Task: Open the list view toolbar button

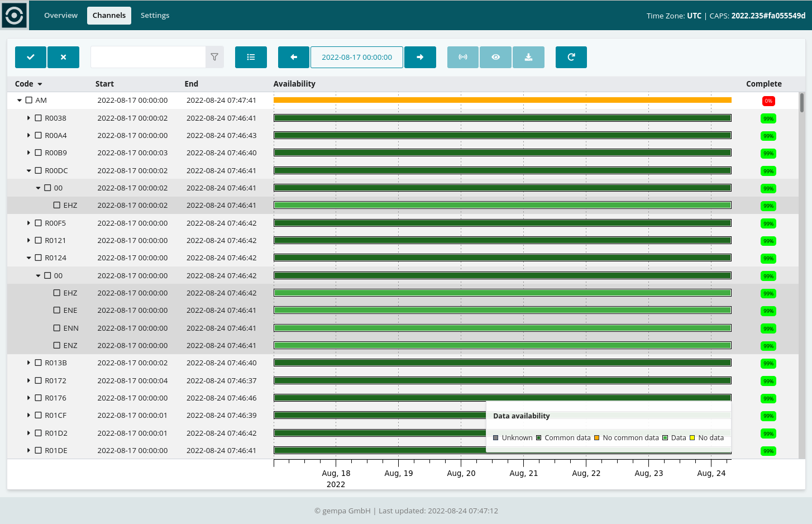Action: (x=251, y=57)
